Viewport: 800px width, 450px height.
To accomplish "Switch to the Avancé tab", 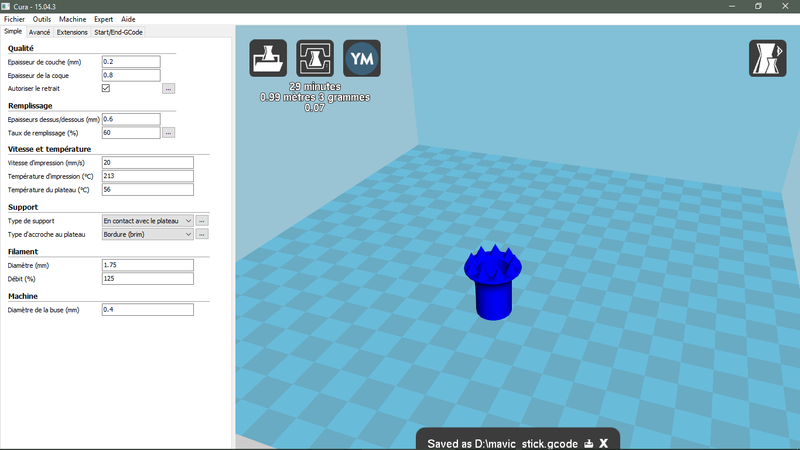I will point(39,32).
